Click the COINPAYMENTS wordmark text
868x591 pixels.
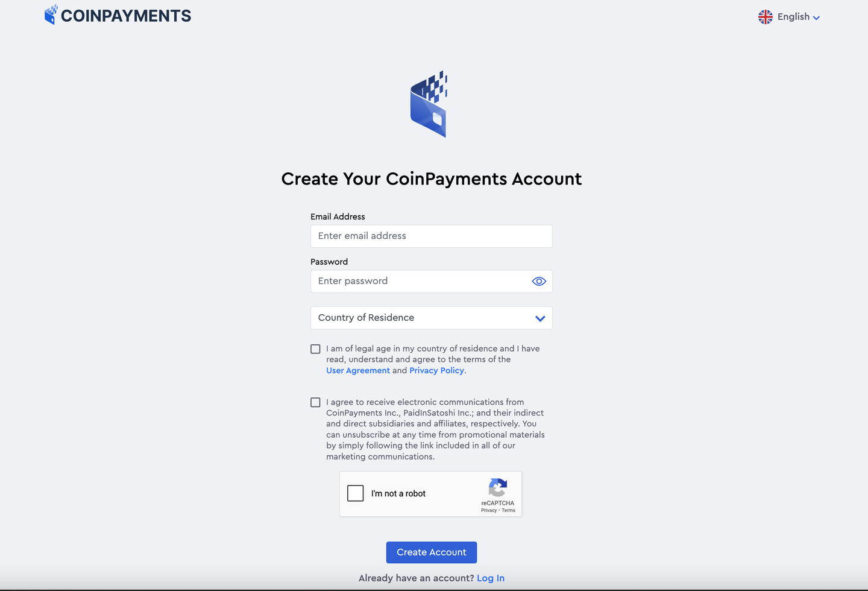click(x=127, y=15)
